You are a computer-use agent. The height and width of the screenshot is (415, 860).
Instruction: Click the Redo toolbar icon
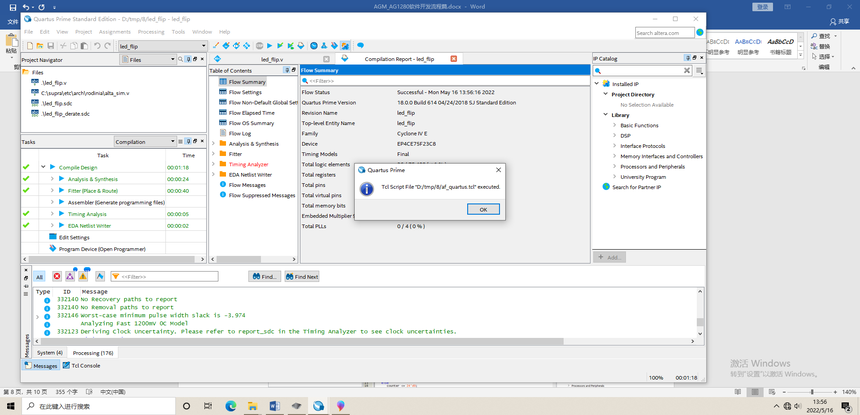[x=108, y=46]
